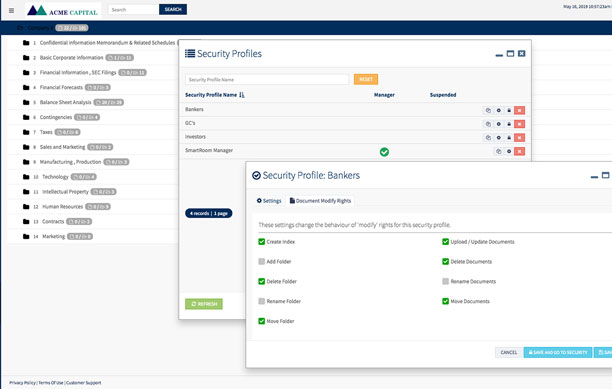Open Manufacturing, Production folder
Image resolution: width=612 pixels, height=389 pixels.
[x=70, y=162]
